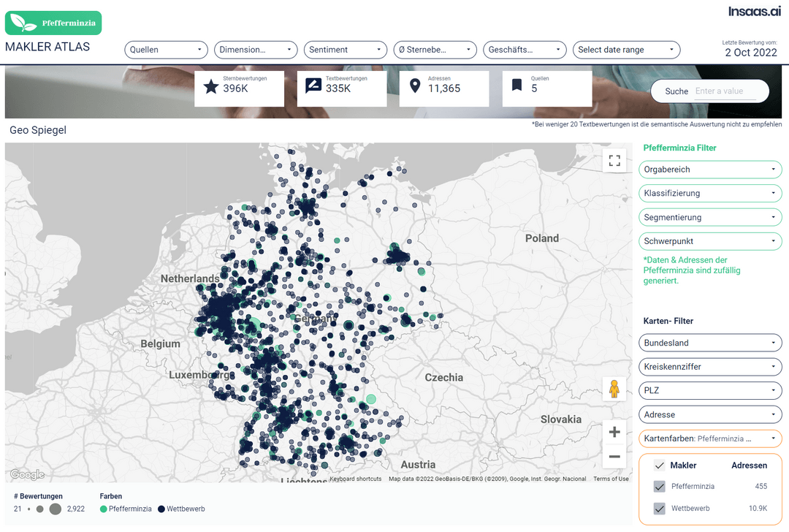Viewport: 789px width, 532px height.
Task: Open the Kartenfarben dropdown
Action: [710, 438]
